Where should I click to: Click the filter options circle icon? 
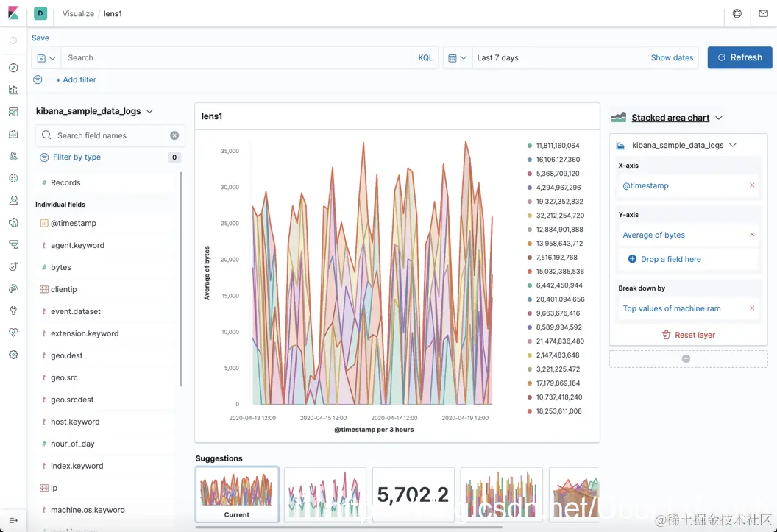click(38, 79)
